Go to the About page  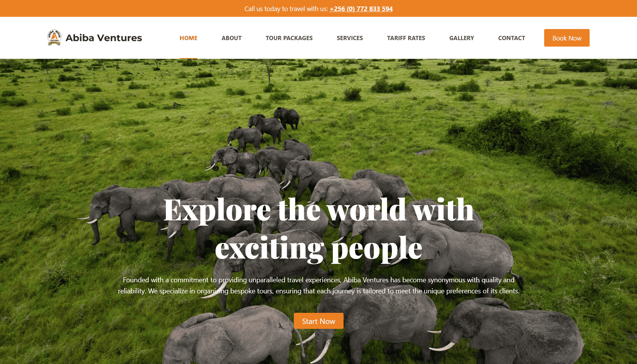point(232,38)
